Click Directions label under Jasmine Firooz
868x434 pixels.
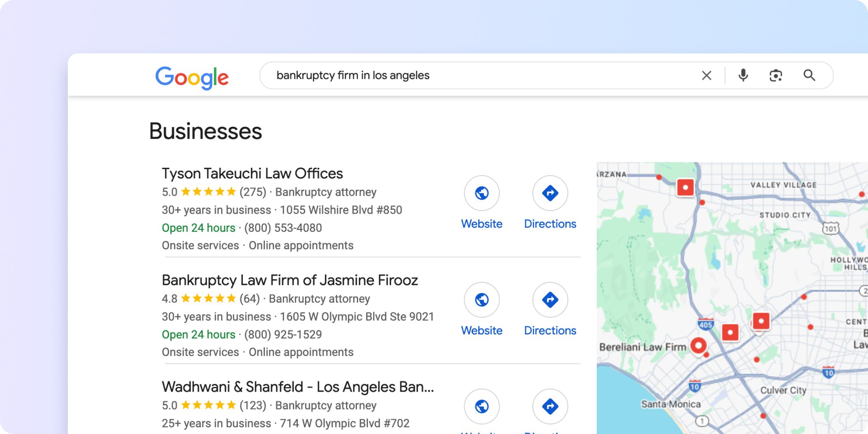tap(550, 331)
